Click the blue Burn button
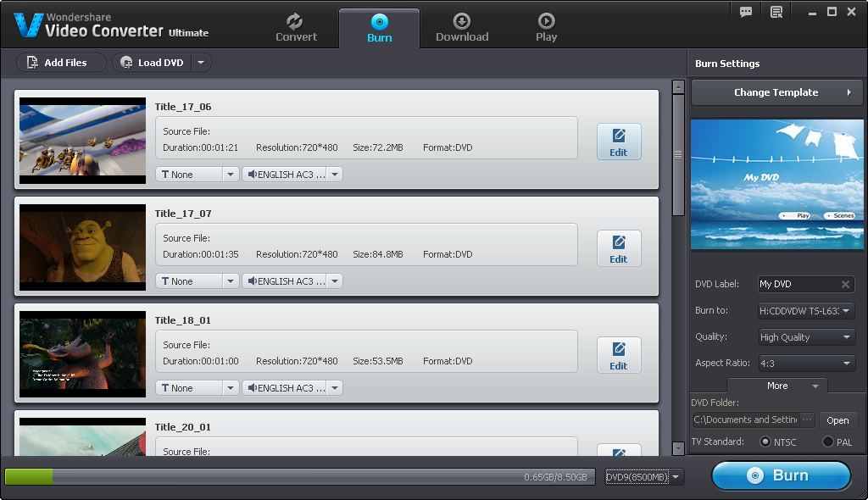 pyautogui.click(x=781, y=475)
